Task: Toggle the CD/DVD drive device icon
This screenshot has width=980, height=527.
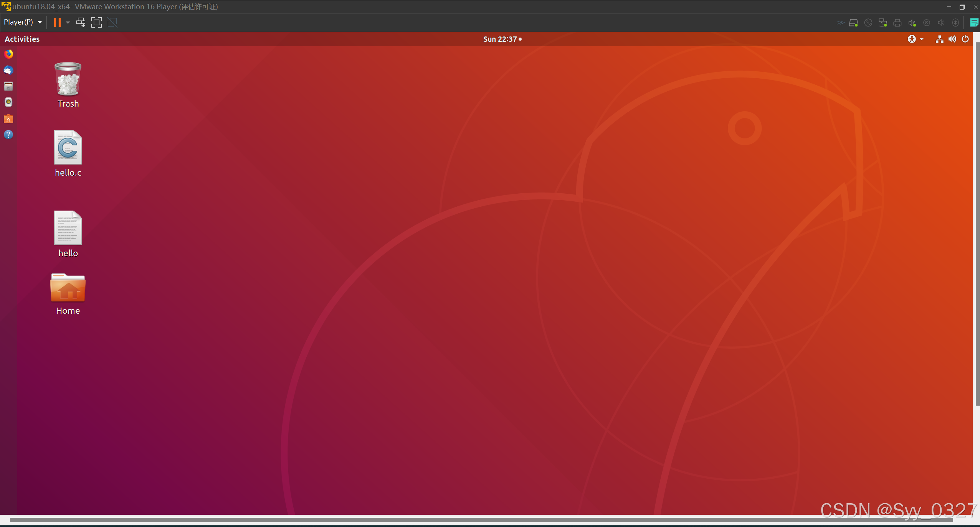Action: click(x=868, y=23)
